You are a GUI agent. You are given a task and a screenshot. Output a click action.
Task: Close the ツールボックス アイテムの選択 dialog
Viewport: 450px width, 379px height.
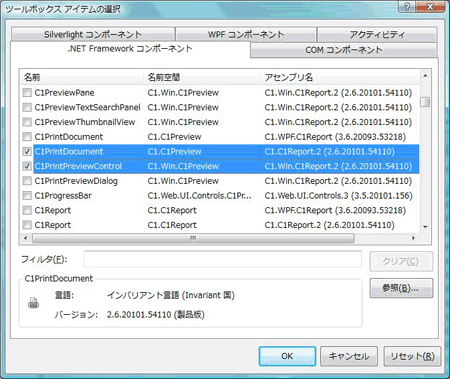pos(430,6)
